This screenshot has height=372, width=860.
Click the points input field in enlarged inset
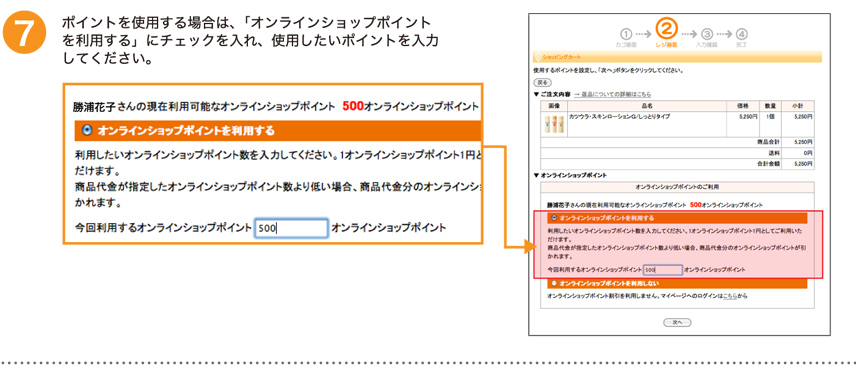(x=291, y=228)
